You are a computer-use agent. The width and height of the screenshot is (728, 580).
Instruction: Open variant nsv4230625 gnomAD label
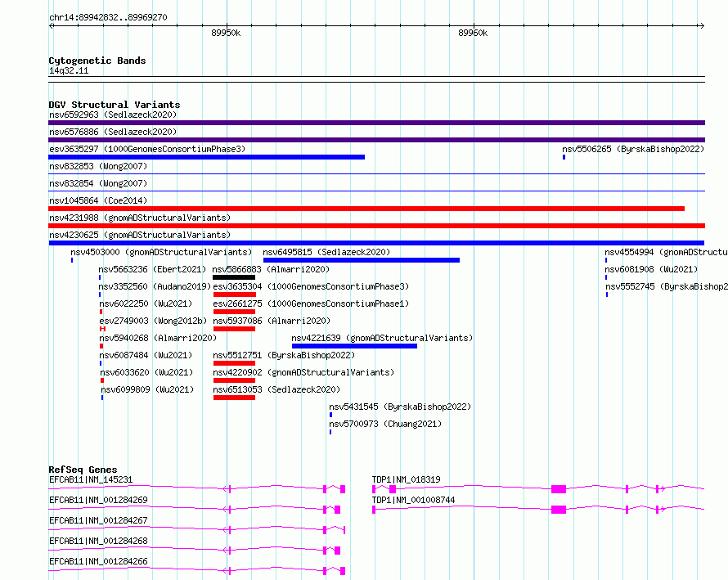140,235
